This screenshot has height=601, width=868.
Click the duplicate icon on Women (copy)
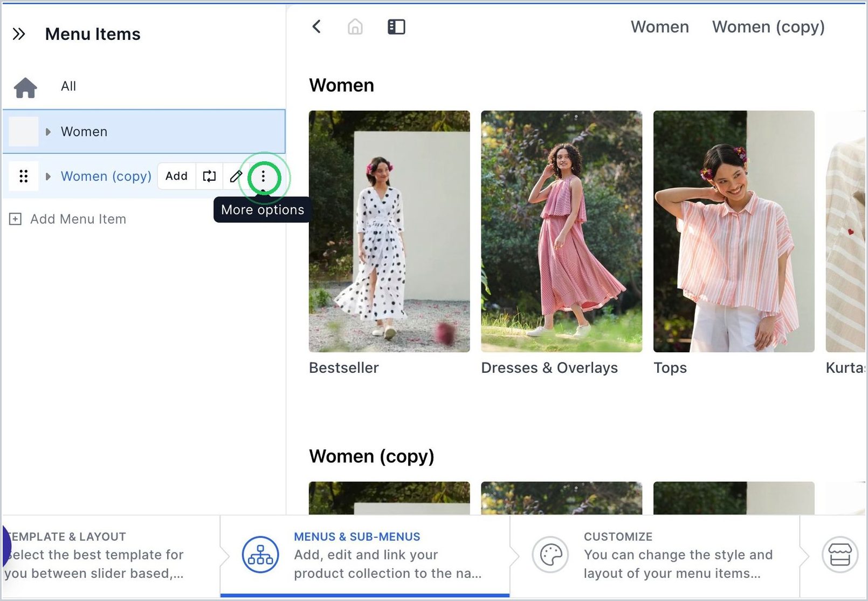pos(209,176)
